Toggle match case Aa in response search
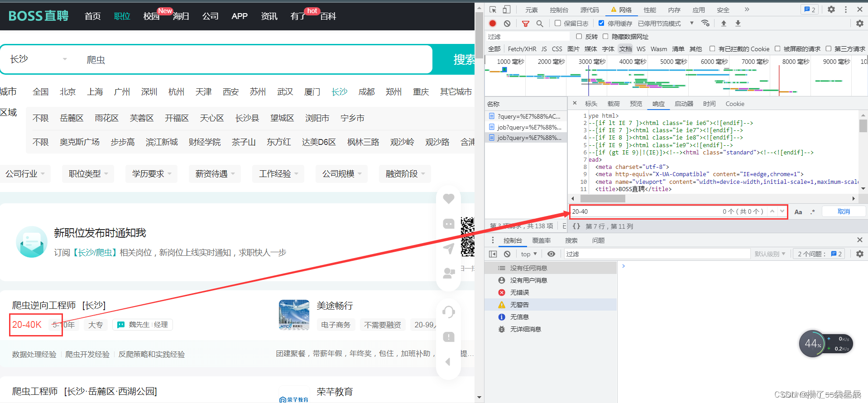 pyautogui.click(x=798, y=212)
